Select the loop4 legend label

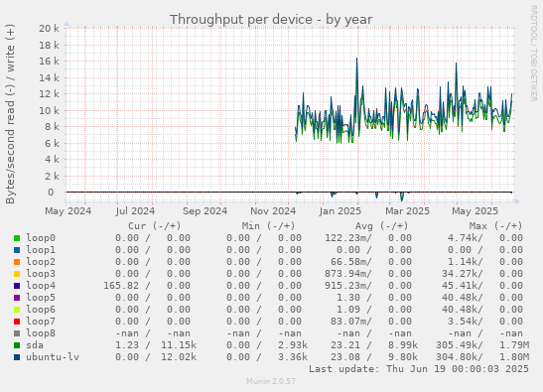[x=41, y=286]
